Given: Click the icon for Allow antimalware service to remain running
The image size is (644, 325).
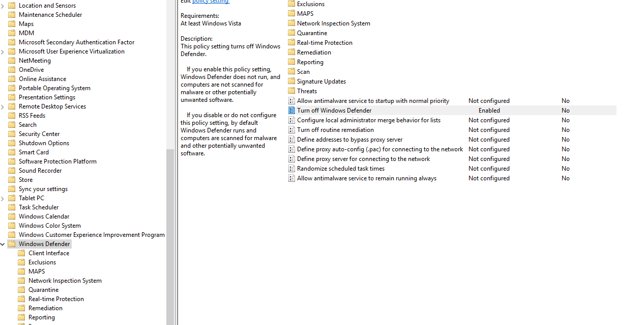Looking at the screenshot, I should point(291,178).
